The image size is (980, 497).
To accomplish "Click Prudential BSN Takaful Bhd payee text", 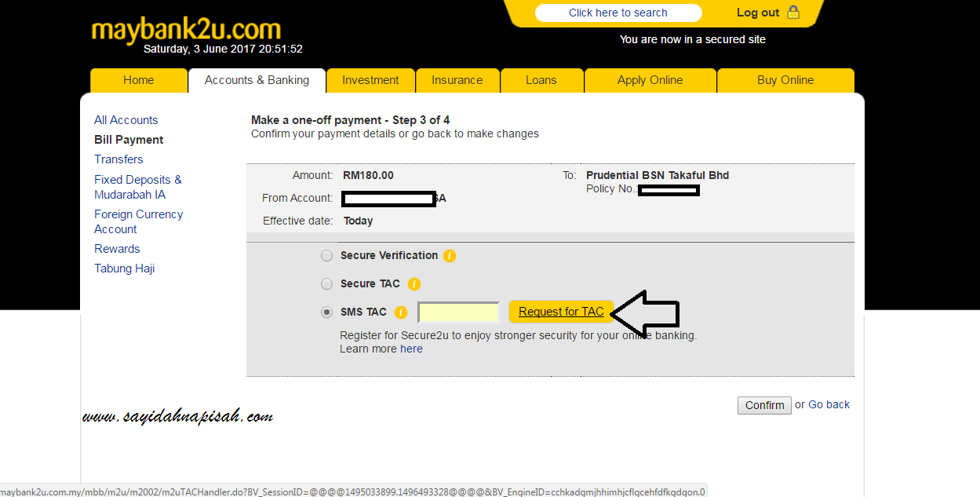I will pos(658,175).
